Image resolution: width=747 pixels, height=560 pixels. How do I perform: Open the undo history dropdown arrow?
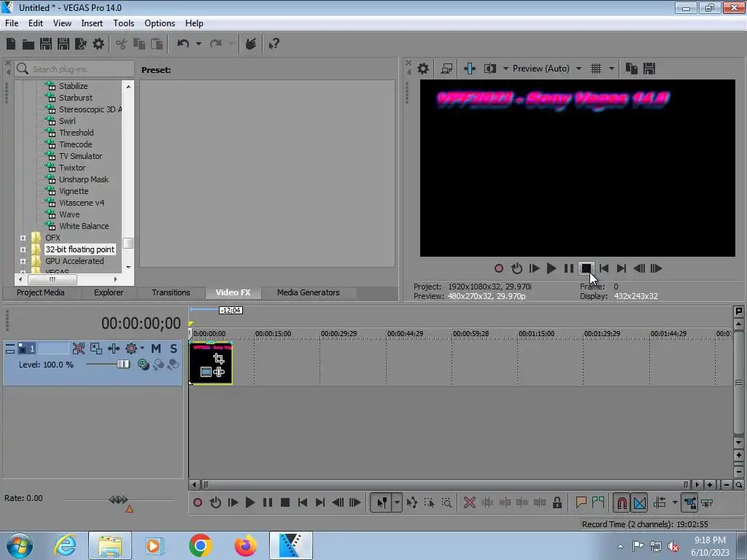[198, 44]
